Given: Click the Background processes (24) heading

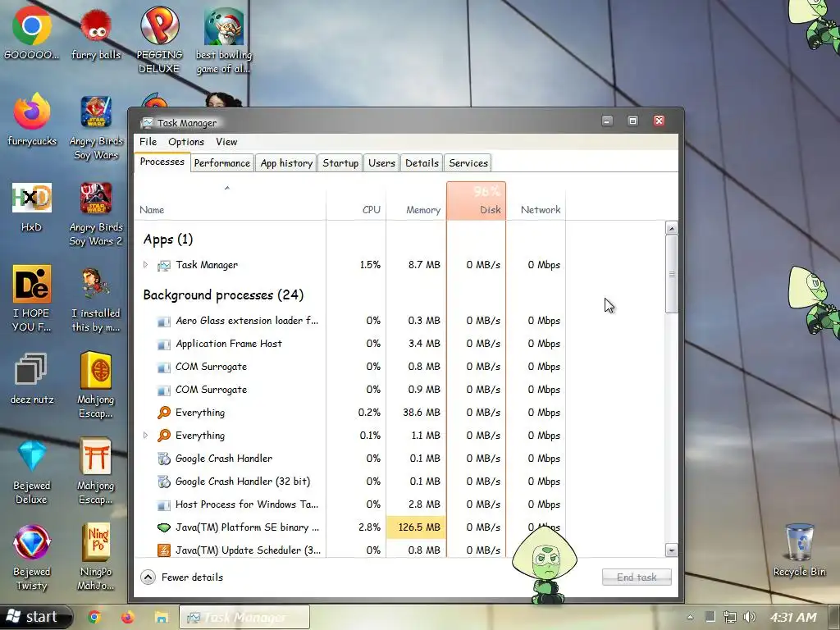Looking at the screenshot, I should pos(223,294).
